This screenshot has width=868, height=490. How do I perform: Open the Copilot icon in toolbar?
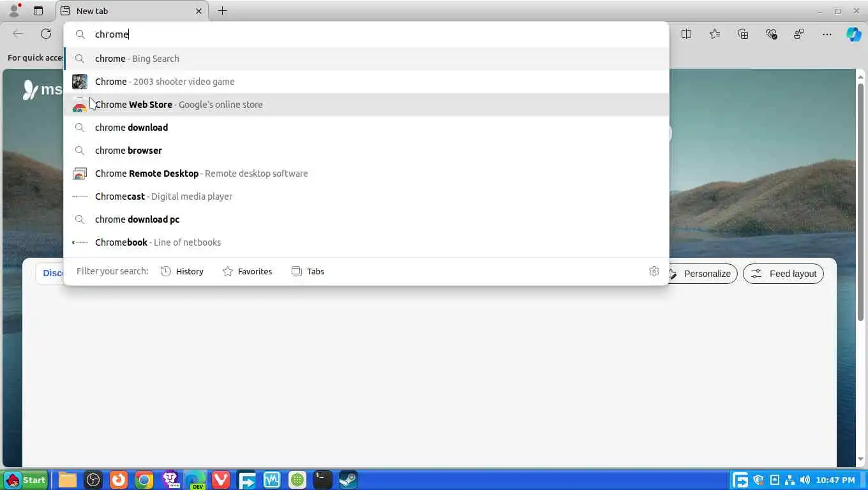click(x=854, y=34)
